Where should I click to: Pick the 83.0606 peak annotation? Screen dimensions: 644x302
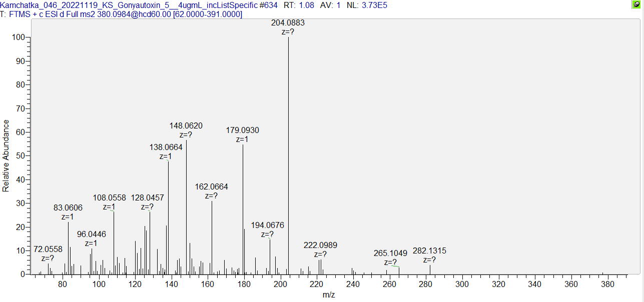(68, 207)
